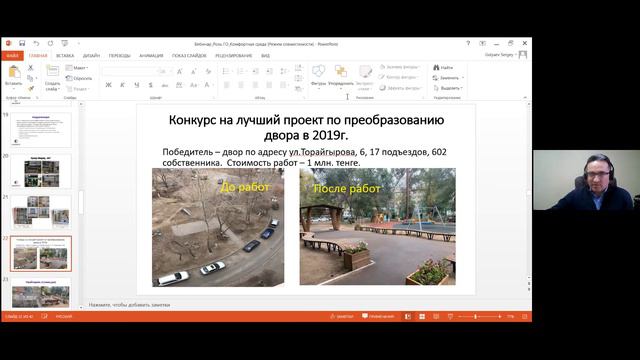Create a new slide (Создать слайд)
The width and height of the screenshot is (640, 360).
[53, 78]
